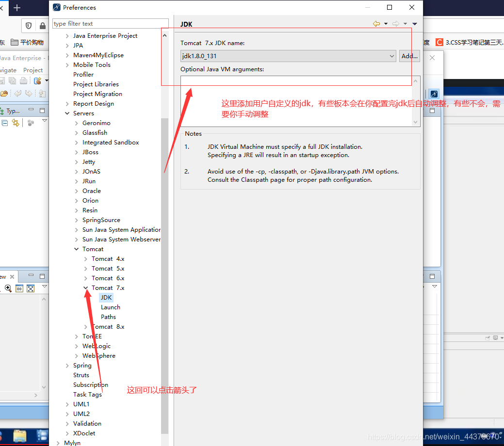This screenshot has height=446, width=504.
Task: Open the Project menu in Eclipse window
Action: 33,70
